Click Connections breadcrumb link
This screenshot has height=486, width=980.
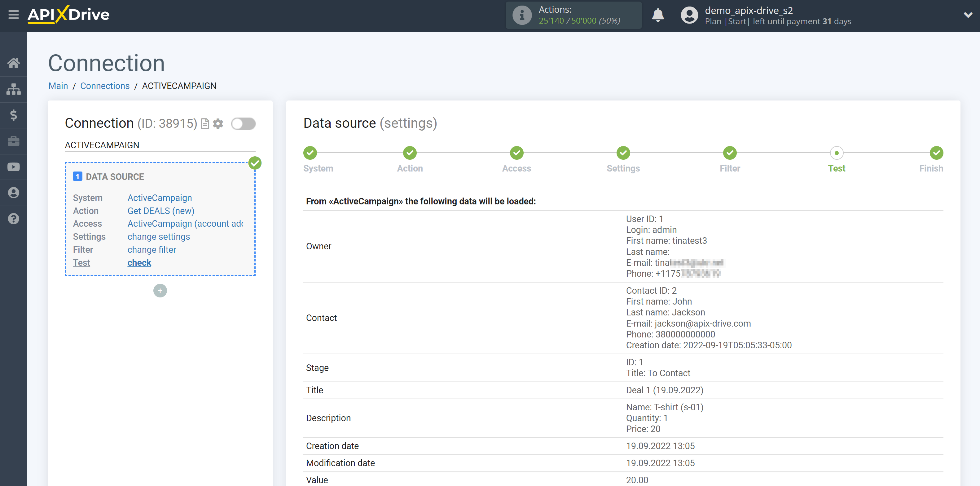click(x=105, y=86)
